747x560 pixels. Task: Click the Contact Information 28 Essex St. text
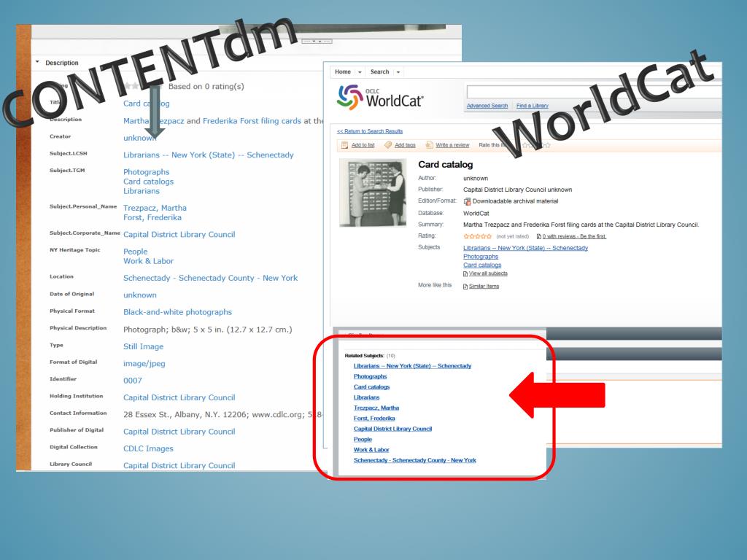tap(223, 415)
